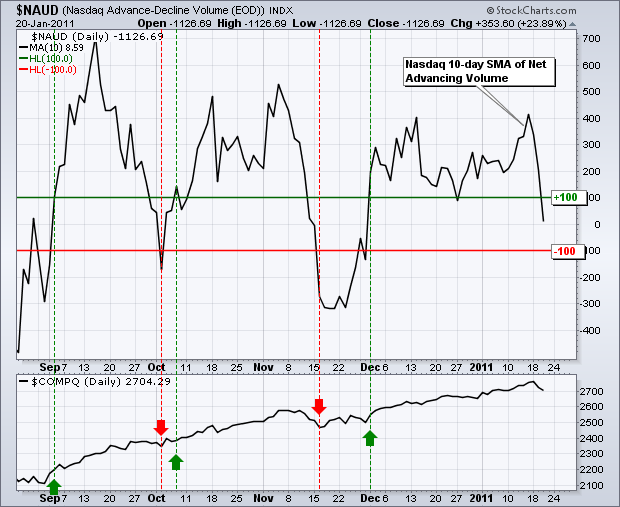Click the 500 y-axis value
This screenshot has width=620, height=507.
point(591,92)
